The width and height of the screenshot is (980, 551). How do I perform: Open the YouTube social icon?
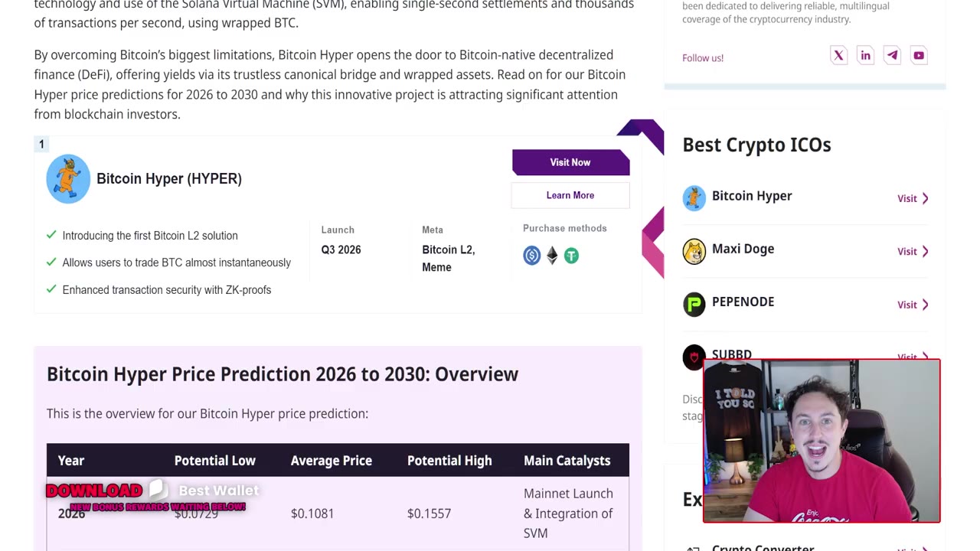click(x=919, y=55)
